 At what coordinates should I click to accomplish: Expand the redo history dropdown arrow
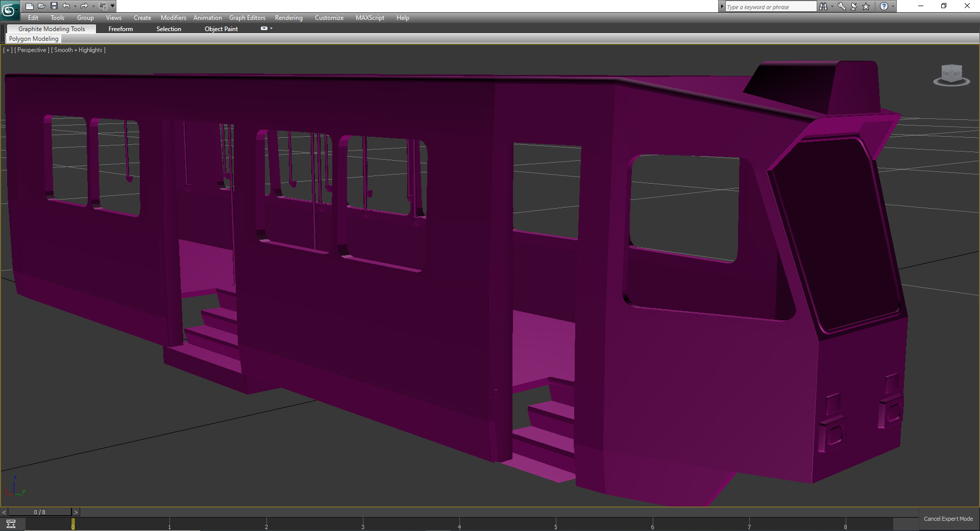(93, 6)
